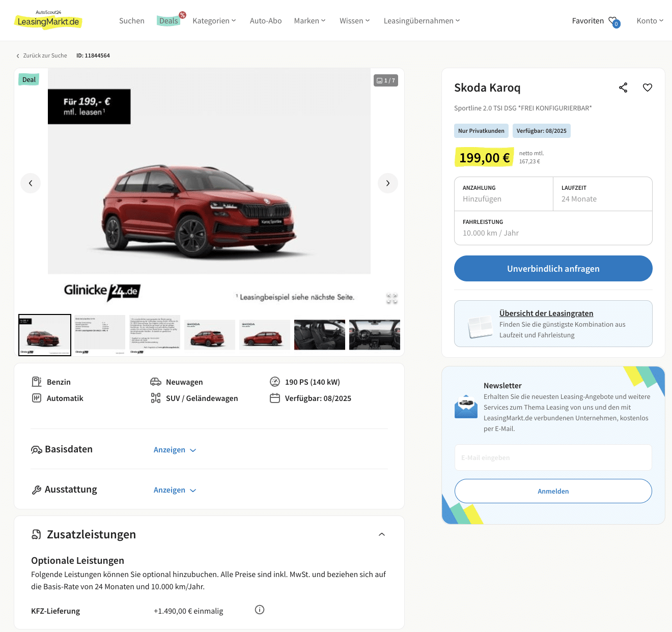Expand Basisdaten with Anzeigen

(x=175, y=450)
